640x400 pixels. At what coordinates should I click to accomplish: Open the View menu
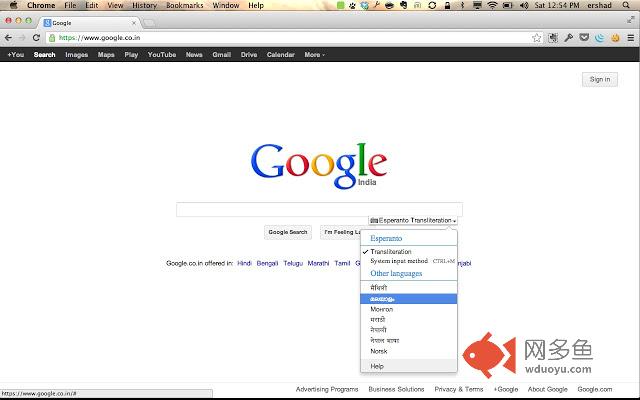click(x=115, y=5)
